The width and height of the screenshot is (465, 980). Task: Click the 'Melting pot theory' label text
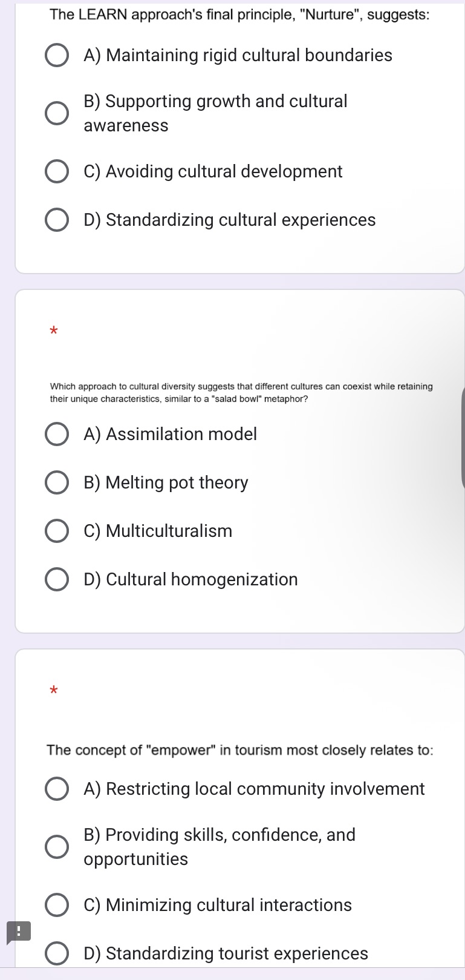[166, 482]
